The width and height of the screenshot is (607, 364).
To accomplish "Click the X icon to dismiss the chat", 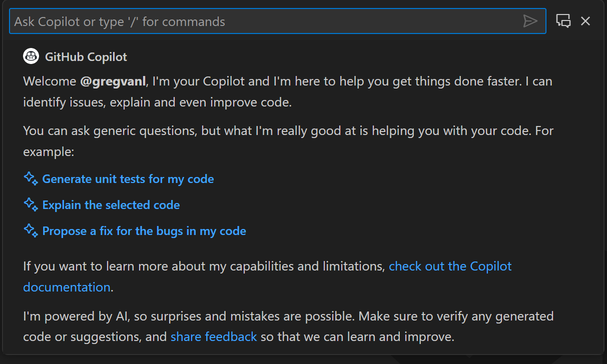I will pyautogui.click(x=585, y=21).
